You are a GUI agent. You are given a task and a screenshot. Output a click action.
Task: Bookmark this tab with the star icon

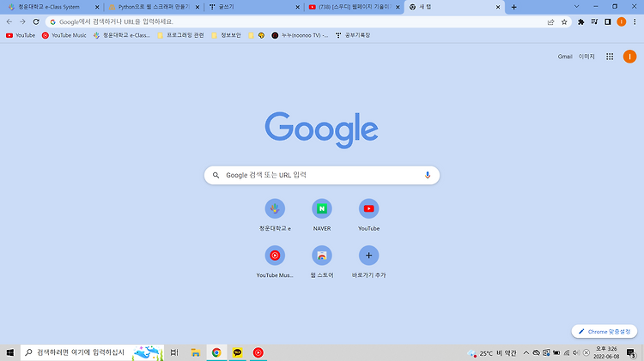564,22
